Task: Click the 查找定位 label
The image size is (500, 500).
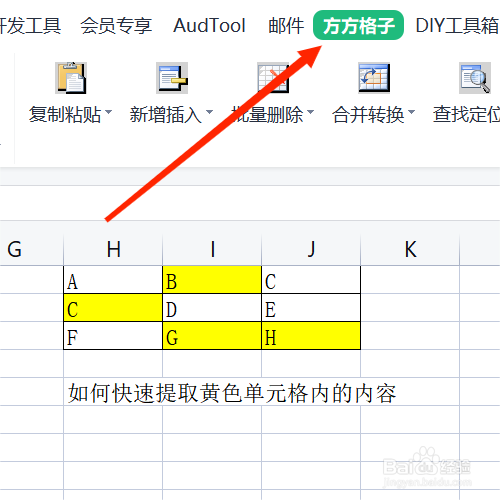Action: click(466, 115)
